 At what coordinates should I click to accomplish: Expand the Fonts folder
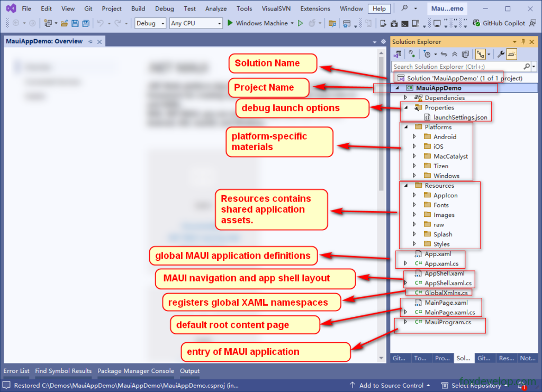(414, 205)
